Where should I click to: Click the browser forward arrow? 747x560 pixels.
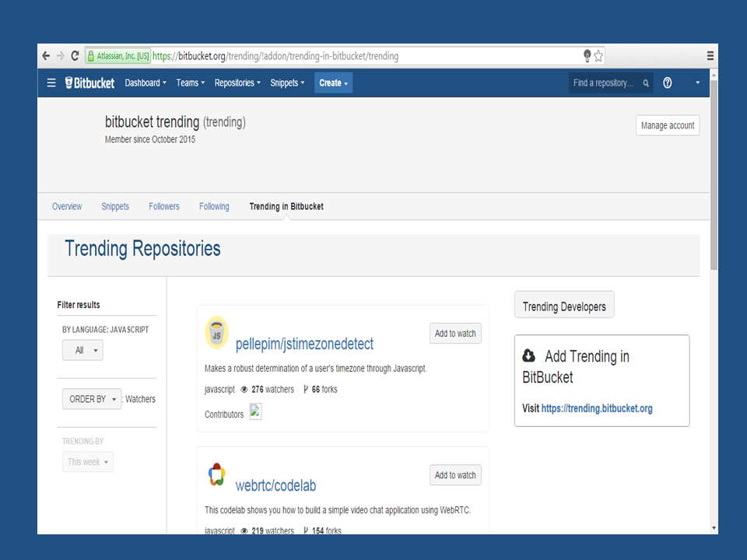(61, 56)
